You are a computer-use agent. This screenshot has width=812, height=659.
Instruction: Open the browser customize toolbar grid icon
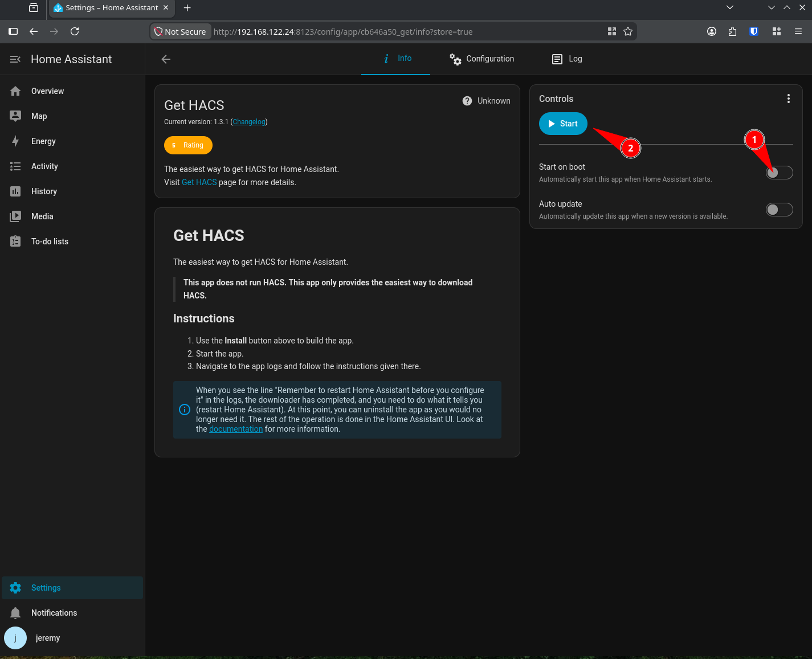point(776,31)
